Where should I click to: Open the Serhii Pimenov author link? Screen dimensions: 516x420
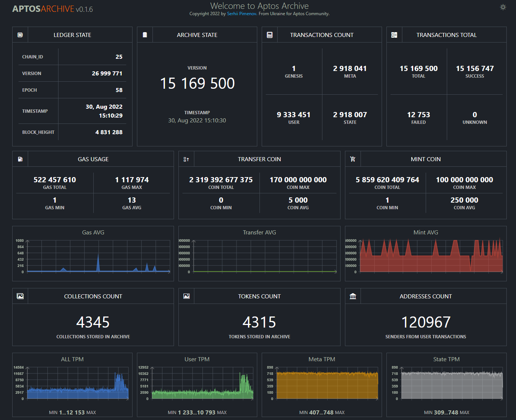(x=242, y=14)
